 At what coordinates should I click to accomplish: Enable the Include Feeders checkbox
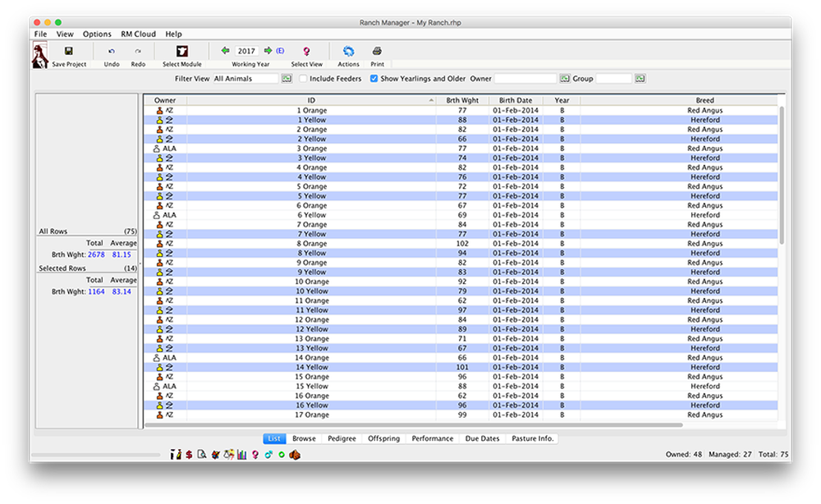tap(303, 79)
